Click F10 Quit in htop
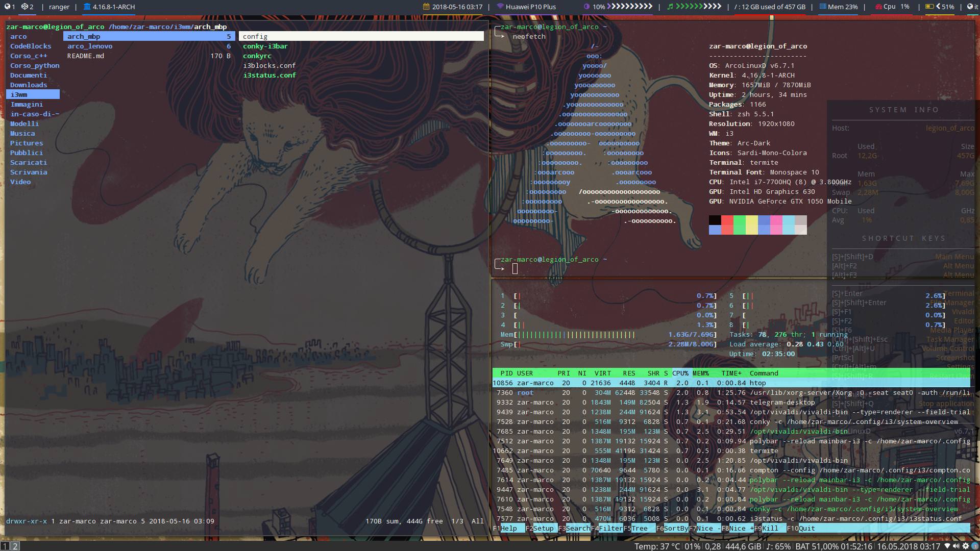The height and width of the screenshot is (551, 980). pos(806,528)
